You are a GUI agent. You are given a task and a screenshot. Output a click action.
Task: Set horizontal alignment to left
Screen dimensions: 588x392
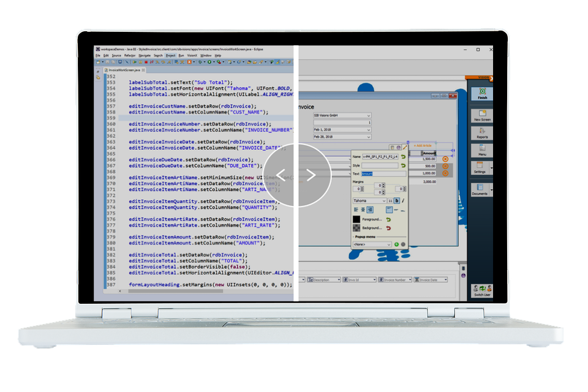pyautogui.click(x=356, y=209)
